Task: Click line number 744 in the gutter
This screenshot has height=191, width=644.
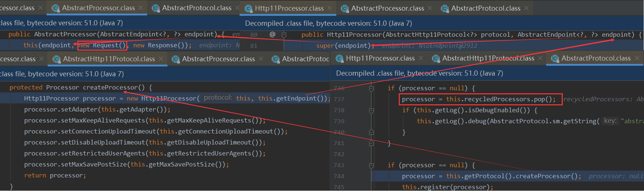Action: pos(339,176)
